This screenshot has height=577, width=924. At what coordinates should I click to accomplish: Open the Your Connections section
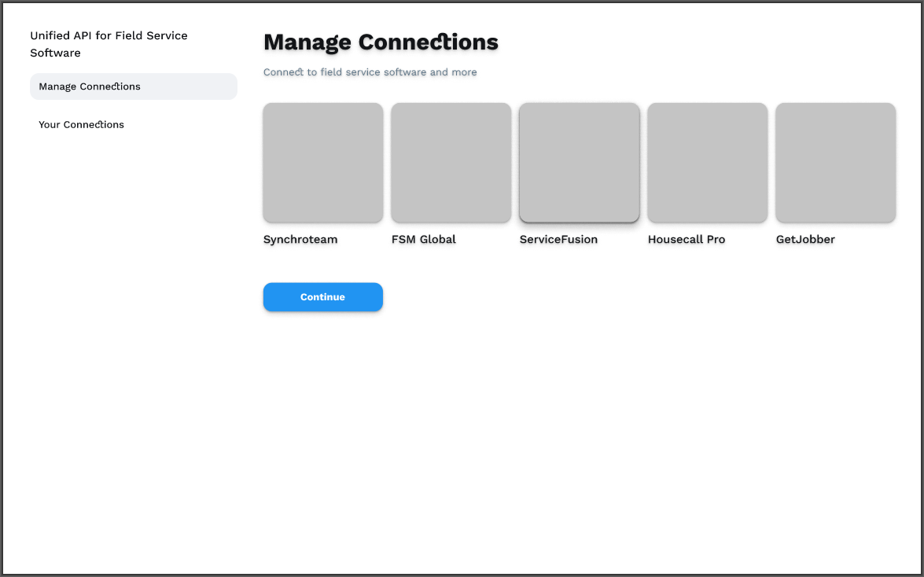coord(81,124)
